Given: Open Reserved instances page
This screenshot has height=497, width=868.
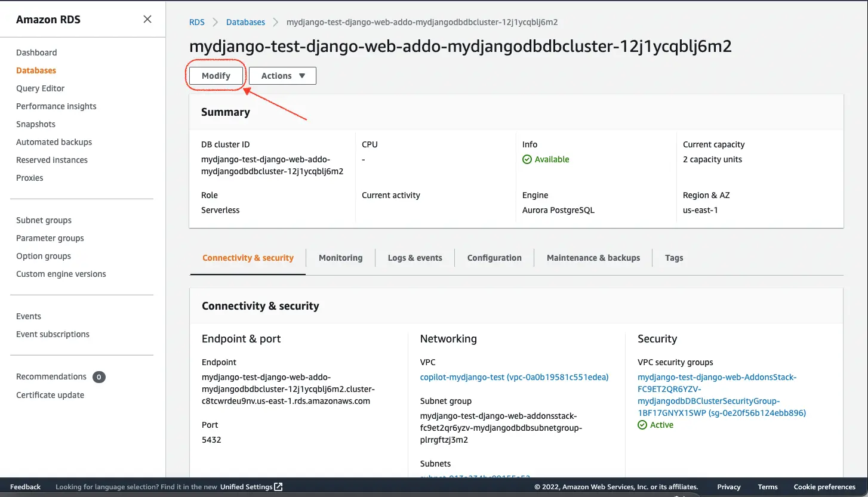Looking at the screenshot, I should [52, 160].
